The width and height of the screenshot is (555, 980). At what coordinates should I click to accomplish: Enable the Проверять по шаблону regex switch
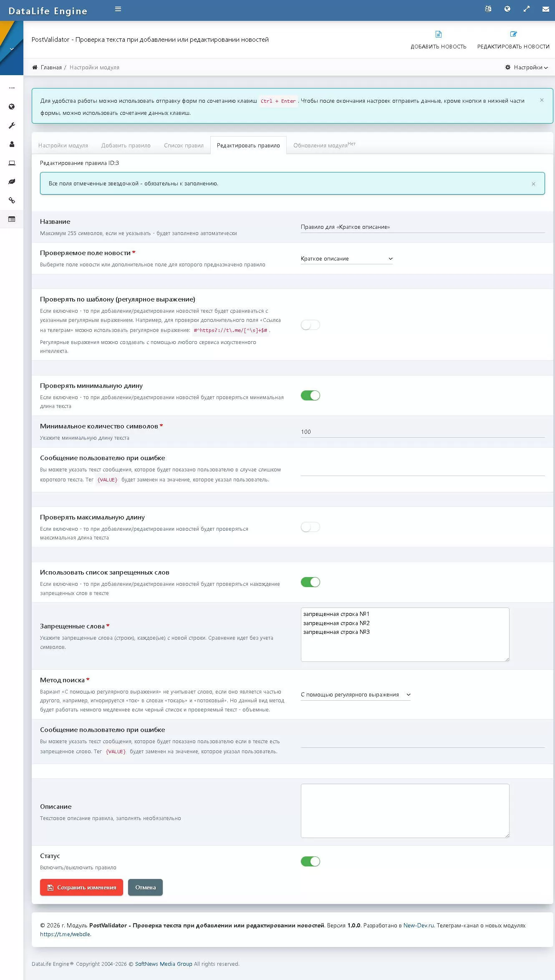point(310,325)
